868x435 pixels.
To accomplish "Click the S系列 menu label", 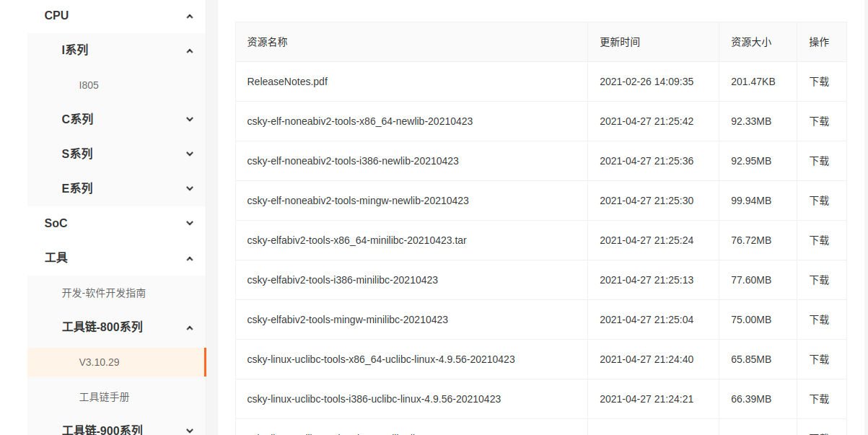I will [77, 154].
